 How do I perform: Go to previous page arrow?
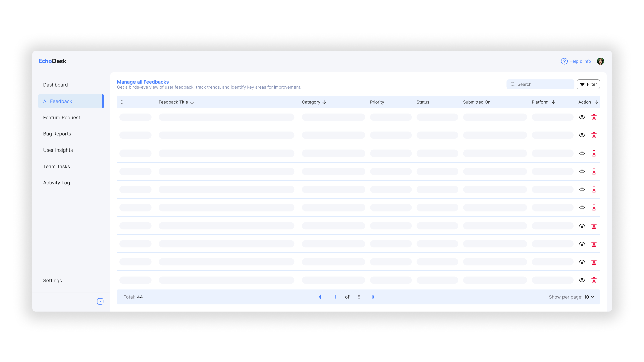[320, 297]
